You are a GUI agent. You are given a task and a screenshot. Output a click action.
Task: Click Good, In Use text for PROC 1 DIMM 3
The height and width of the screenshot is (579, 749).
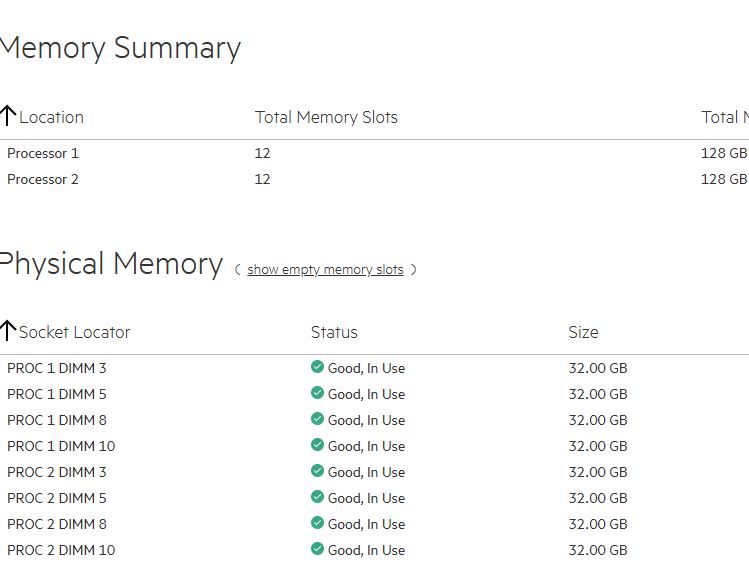coord(366,368)
